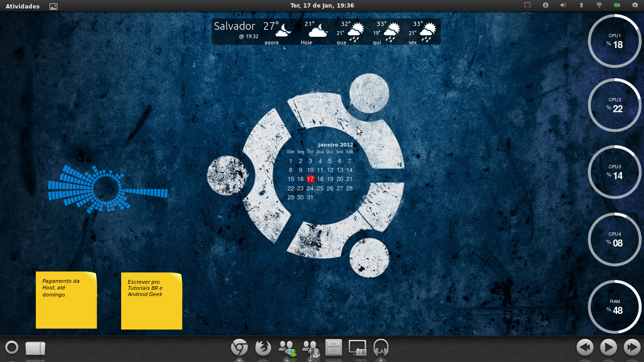Click the janeiro 2012 calendar header
644x362 pixels.
coord(336,145)
